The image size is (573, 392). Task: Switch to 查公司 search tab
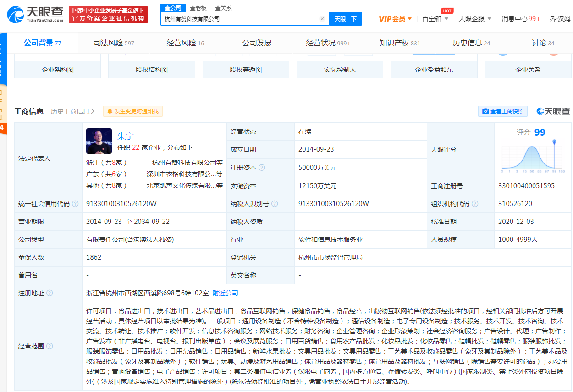[x=173, y=8]
